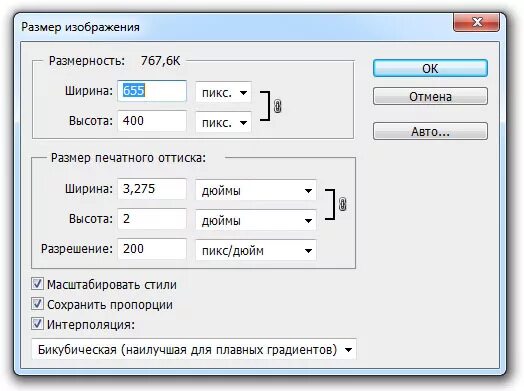Click the Размер печатного оттиска group label
The width and height of the screenshot is (524, 391).
(128, 158)
